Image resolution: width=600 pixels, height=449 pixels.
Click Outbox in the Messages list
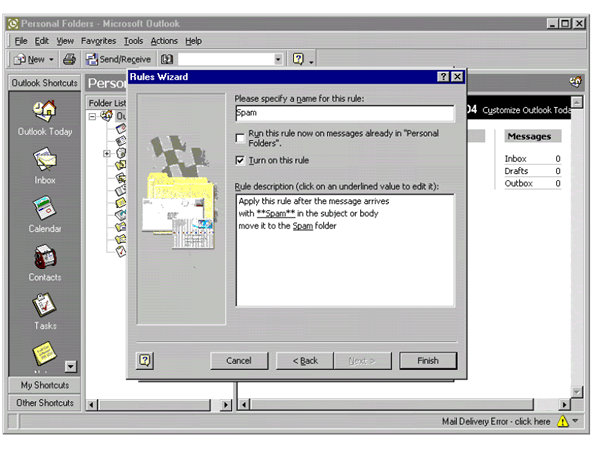point(518,183)
